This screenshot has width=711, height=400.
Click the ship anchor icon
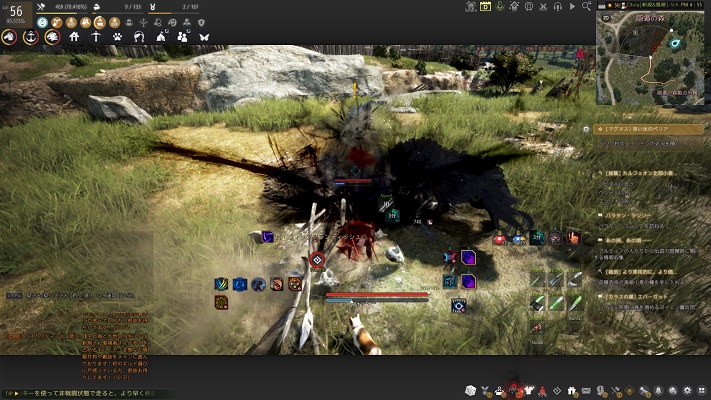(30, 37)
